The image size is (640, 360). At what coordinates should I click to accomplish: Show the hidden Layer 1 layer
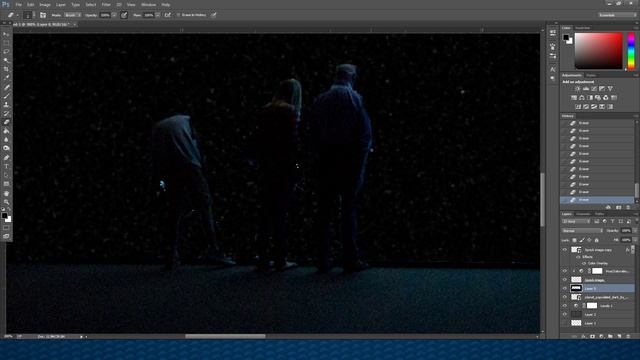click(565, 323)
